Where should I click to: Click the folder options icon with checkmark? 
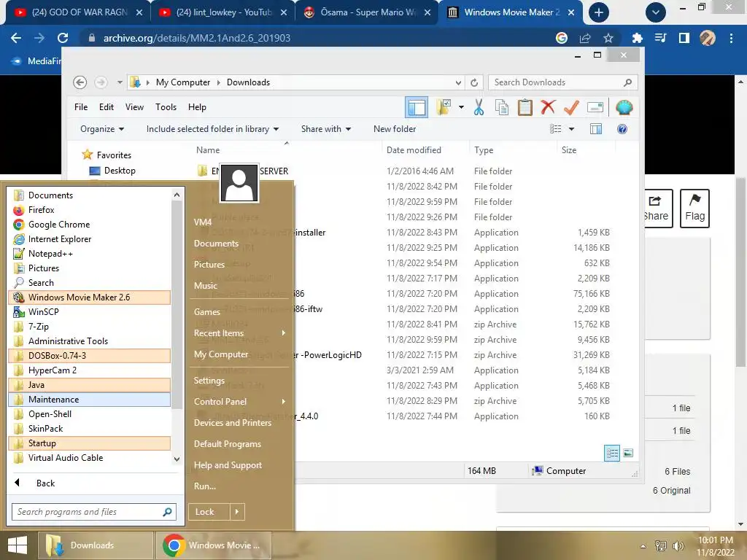444,107
